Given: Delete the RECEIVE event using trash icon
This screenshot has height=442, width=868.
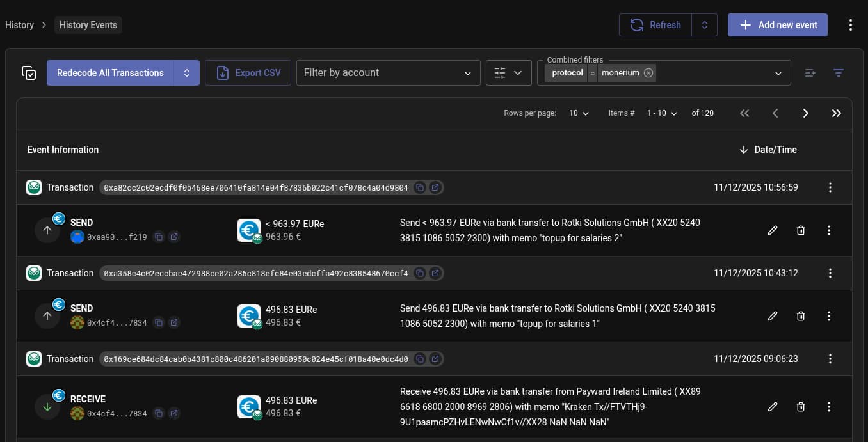Looking at the screenshot, I should coord(801,407).
